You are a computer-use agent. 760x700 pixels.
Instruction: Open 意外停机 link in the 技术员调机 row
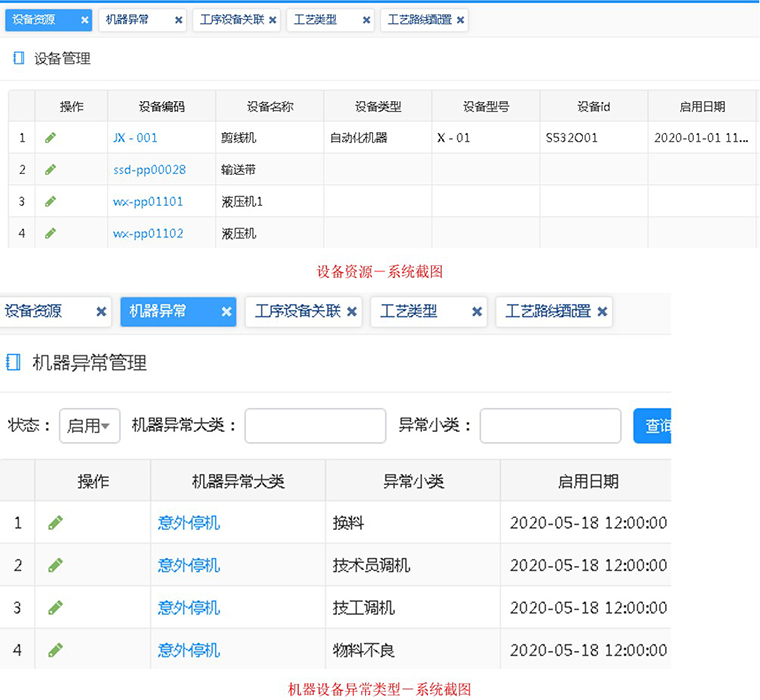pos(189,565)
